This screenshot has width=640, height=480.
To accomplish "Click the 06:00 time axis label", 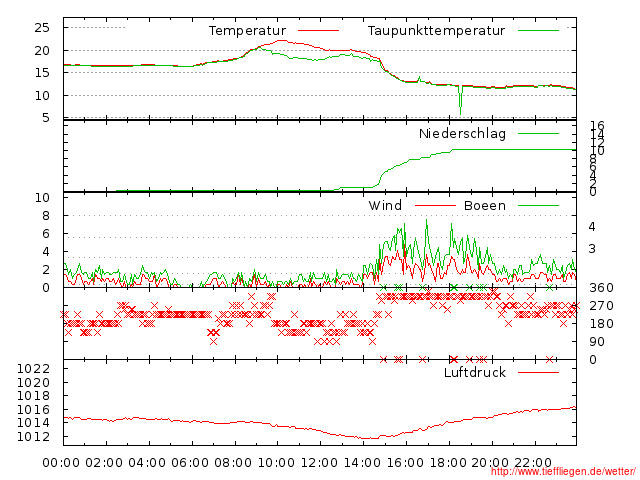I will tap(190, 463).
